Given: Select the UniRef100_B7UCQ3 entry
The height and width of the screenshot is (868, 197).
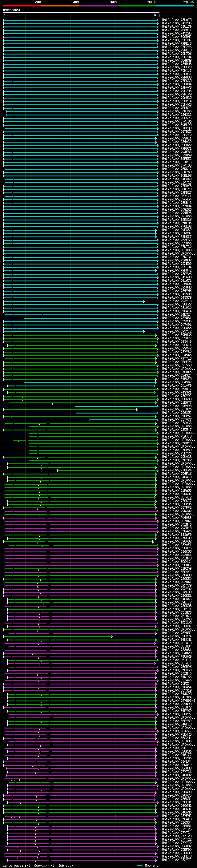Looking at the screenshot, I should [x=177, y=128].
